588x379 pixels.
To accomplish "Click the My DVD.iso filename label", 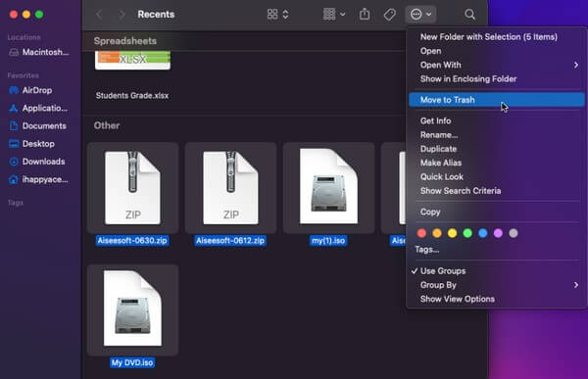I will coord(132,363).
